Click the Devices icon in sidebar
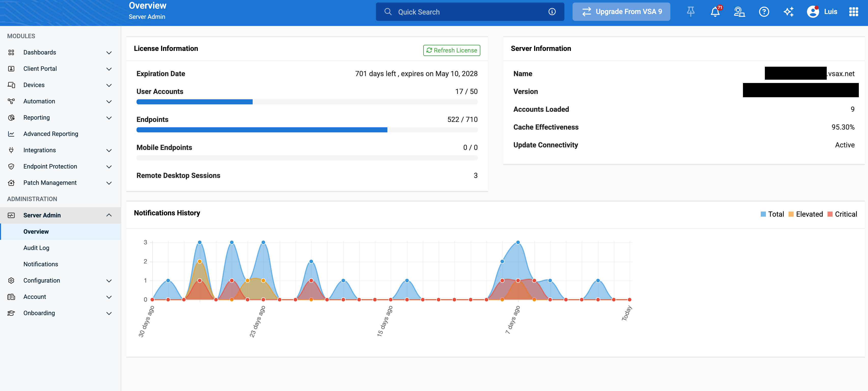The width and height of the screenshot is (868, 391). pyautogui.click(x=11, y=85)
